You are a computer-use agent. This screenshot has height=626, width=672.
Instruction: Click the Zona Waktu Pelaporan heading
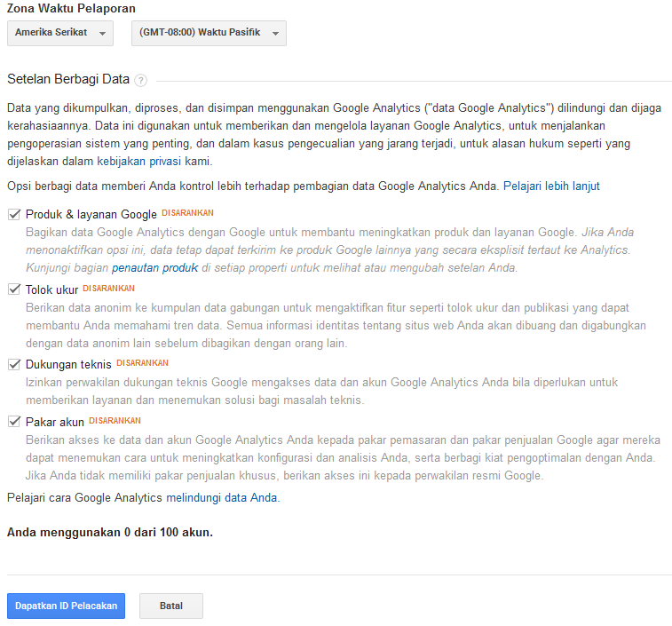coord(71,8)
